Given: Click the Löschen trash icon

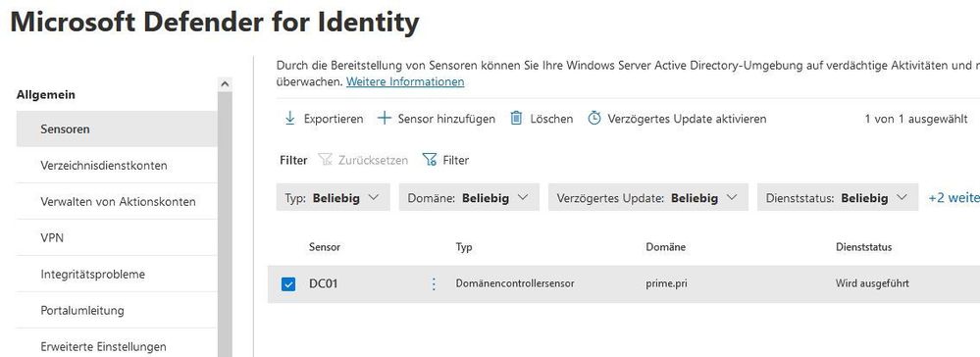Looking at the screenshot, I should (x=516, y=118).
